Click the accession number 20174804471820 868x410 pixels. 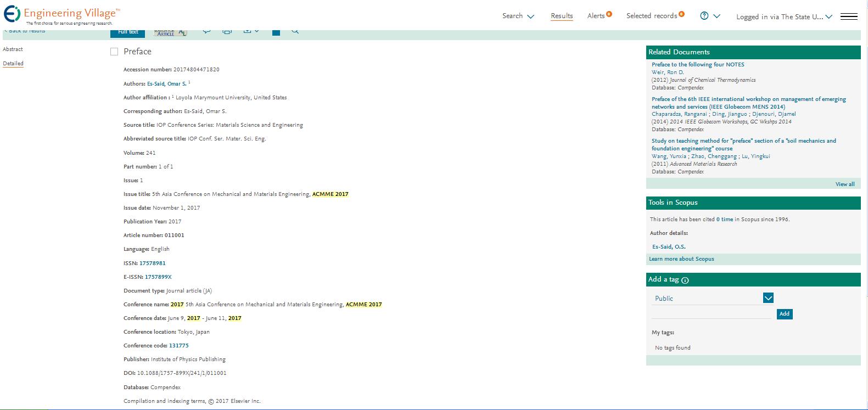coord(196,70)
